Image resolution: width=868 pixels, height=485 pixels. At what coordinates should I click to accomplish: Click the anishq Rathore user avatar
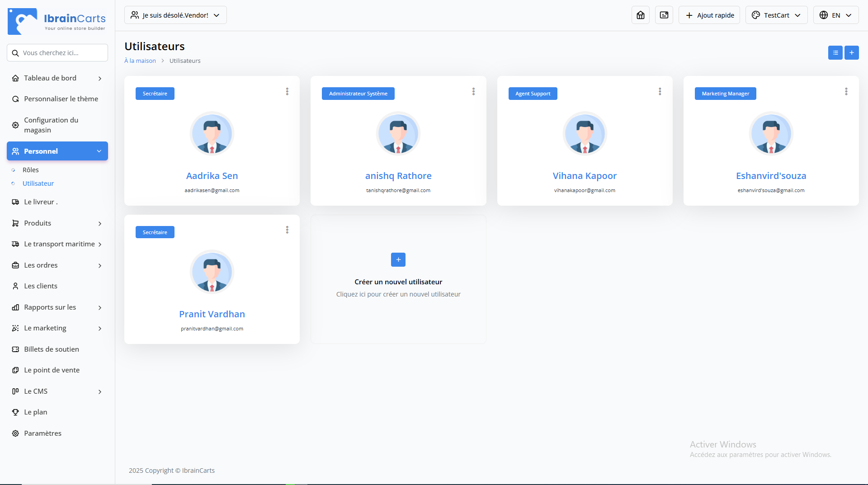[x=398, y=134]
